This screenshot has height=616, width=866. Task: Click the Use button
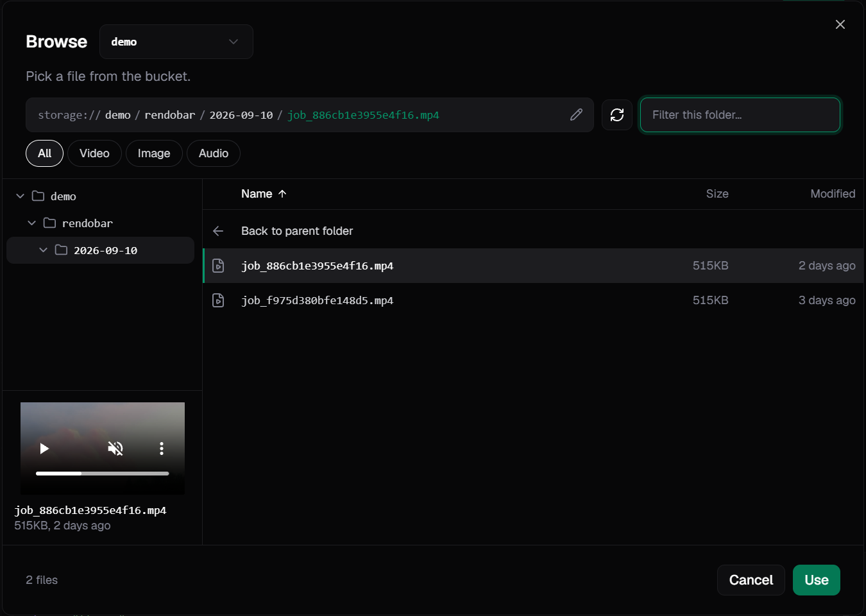tap(817, 580)
